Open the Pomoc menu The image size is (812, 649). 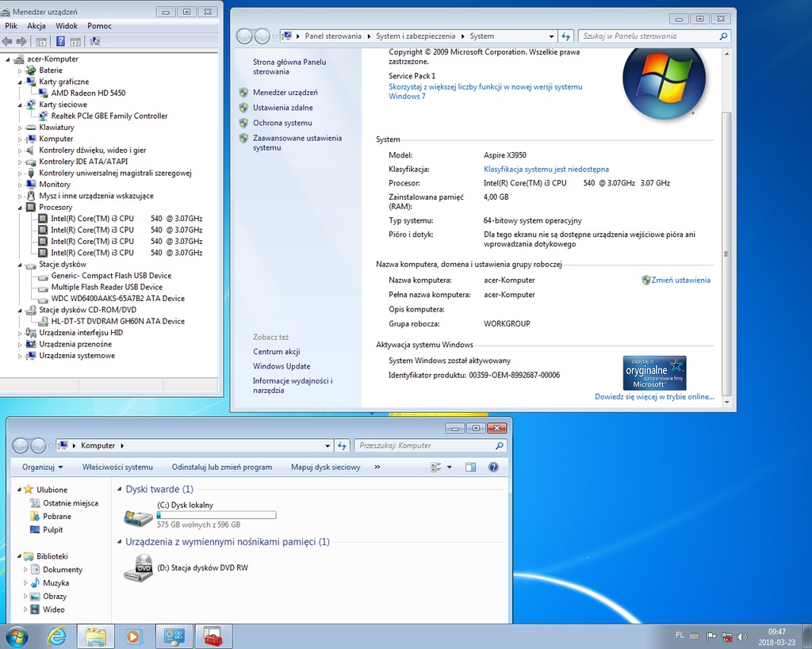pos(99,26)
